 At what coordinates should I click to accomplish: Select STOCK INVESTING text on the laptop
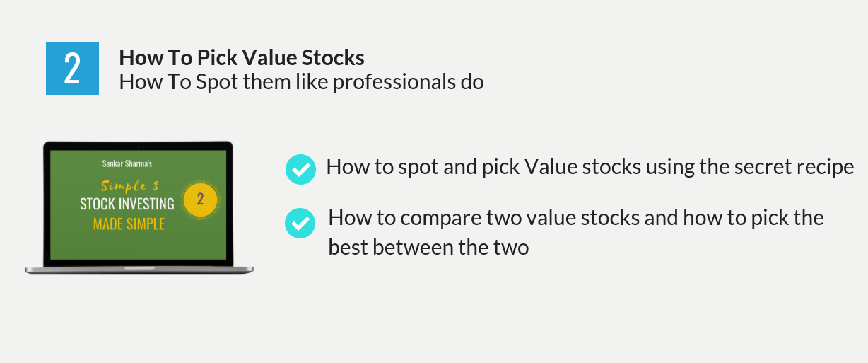tap(127, 204)
